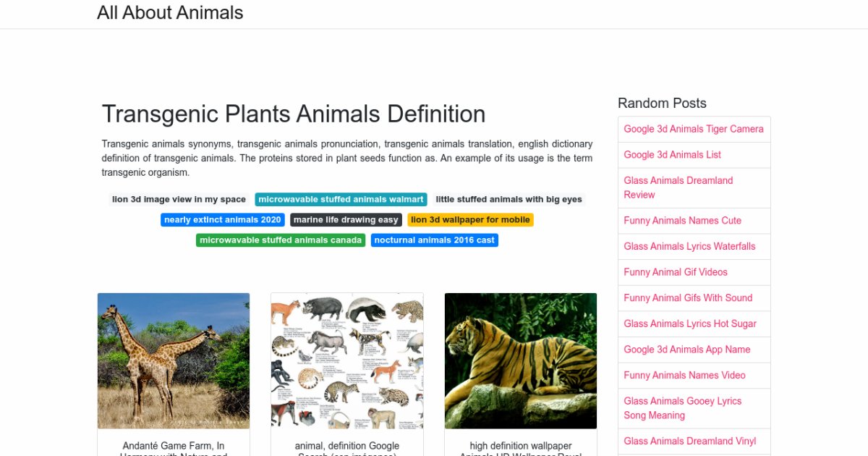This screenshot has width=868, height=456.
Task: Open the 'nearly extinct animals 2020' tag
Action: pyautogui.click(x=222, y=220)
